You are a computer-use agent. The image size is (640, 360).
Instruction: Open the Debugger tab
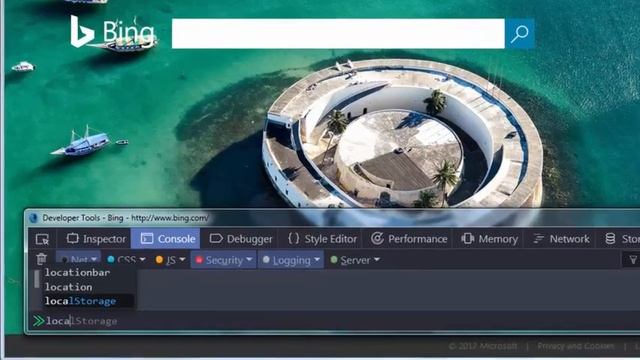pyautogui.click(x=241, y=239)
